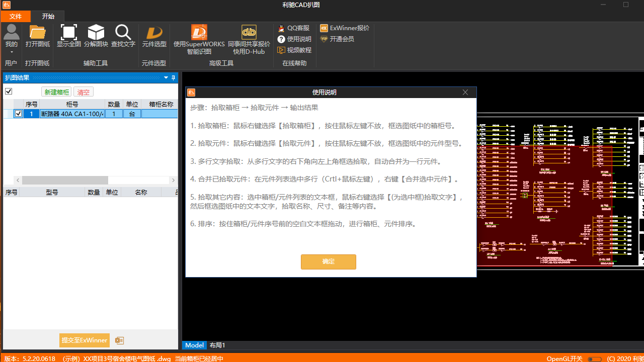
Task: Uncheck the row 1 断路器 checkbox
Action: coord(19,114)
